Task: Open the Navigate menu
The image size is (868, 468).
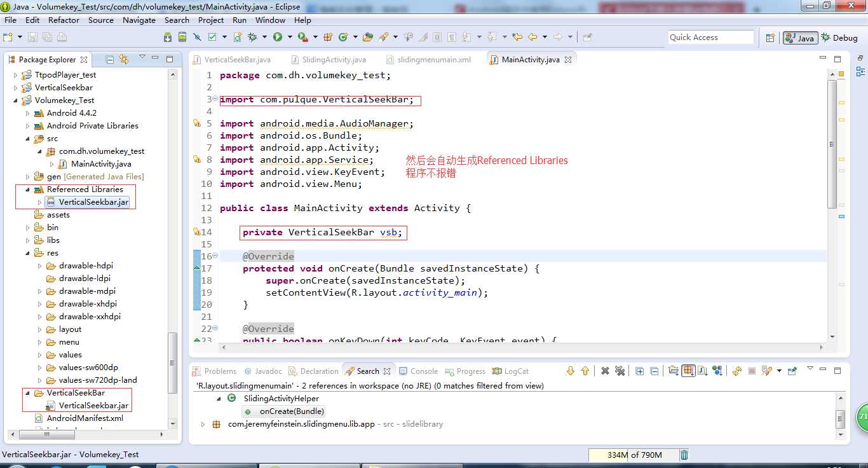Action: [x=139, y=20]
